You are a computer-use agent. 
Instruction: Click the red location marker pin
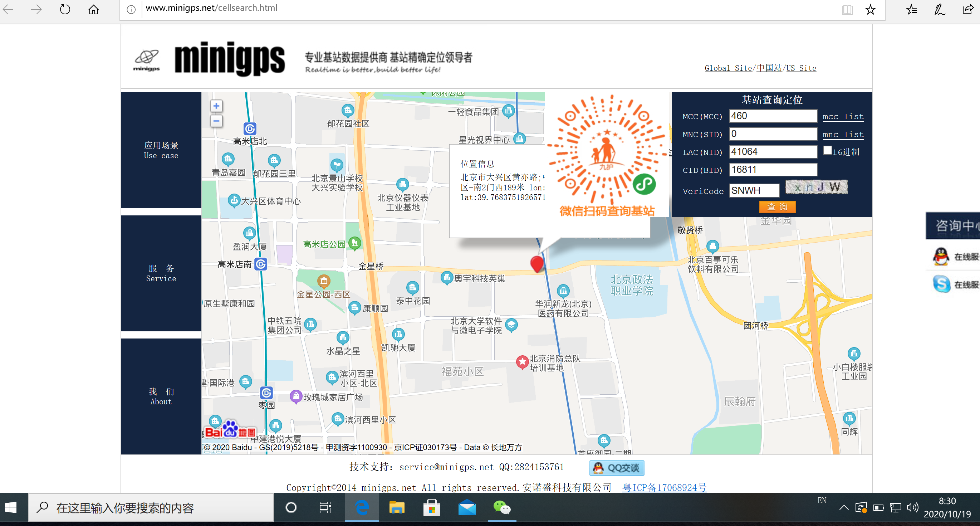point(537,263)
